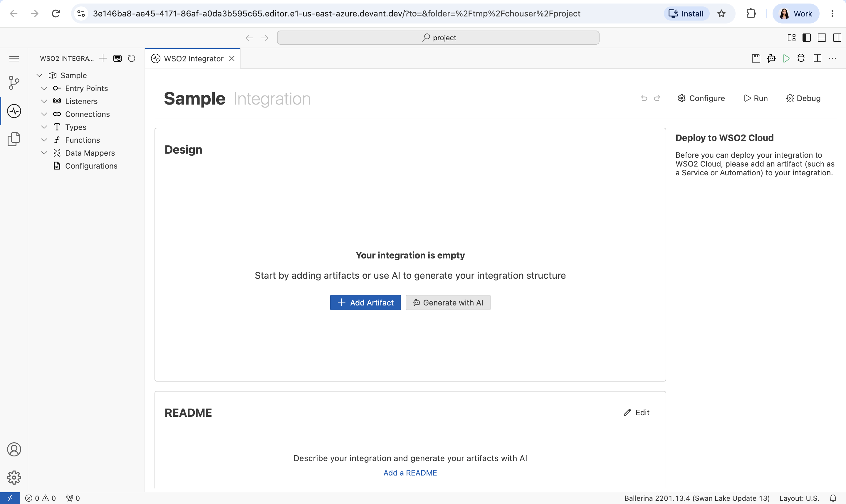Open the Manage gear icon

14,478
